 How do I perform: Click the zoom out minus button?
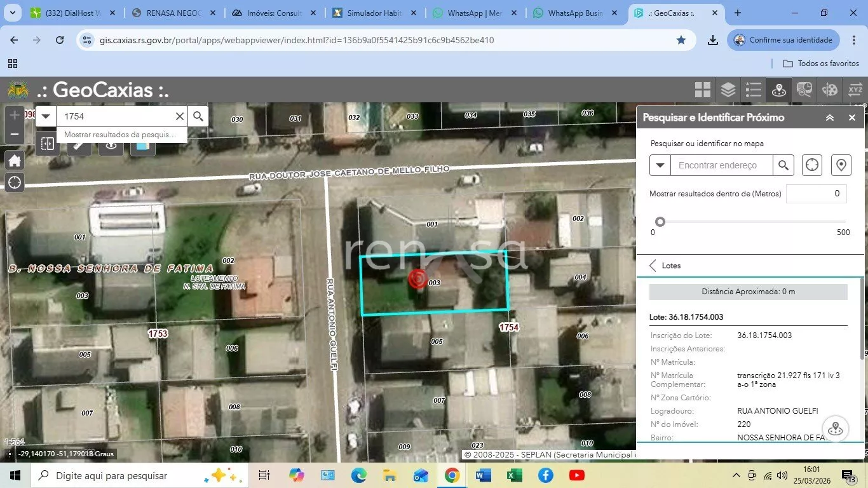pos(15,135)
